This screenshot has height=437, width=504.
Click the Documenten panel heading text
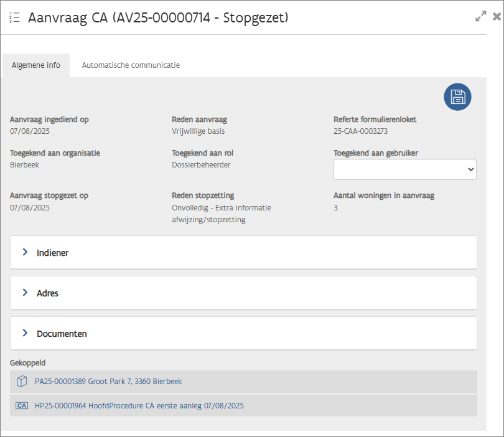pyautogui.click(x=62, y=334)
